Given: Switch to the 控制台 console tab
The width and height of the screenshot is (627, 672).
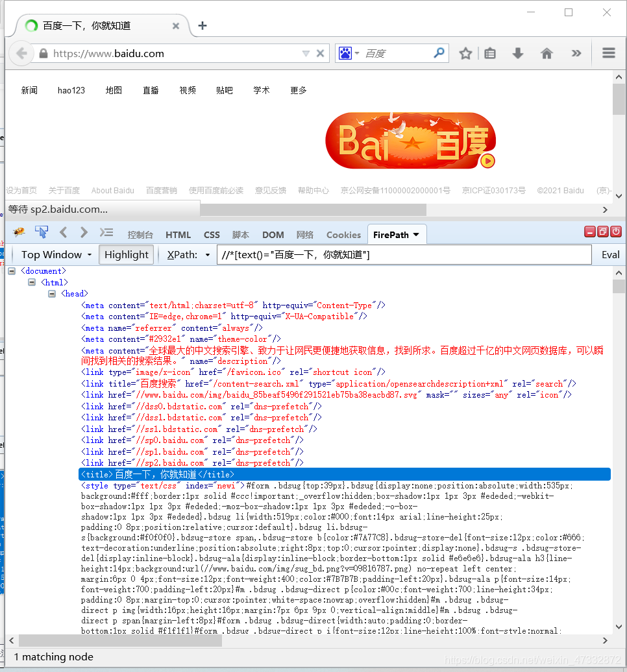Looking at the screenshot, I should point(140,235).
